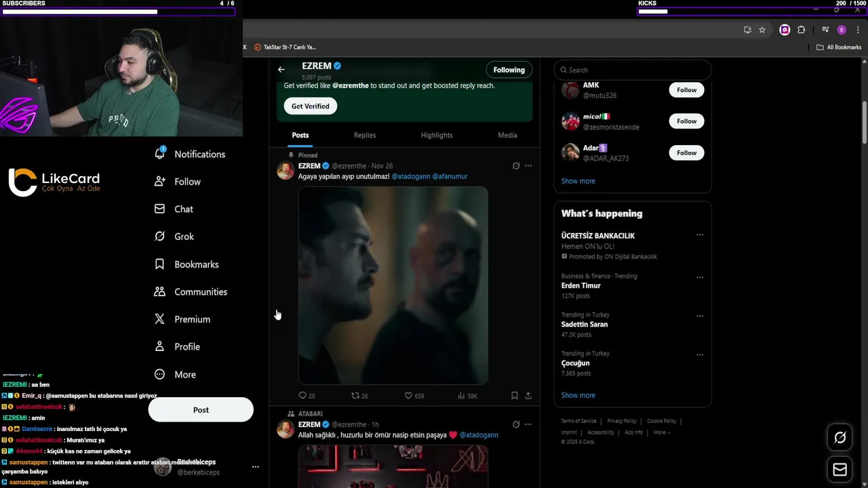Image resolution: width=868 pixels, height=488 pixels.
Task: Select TakStar St-7 bookmark bar item
Action: click(285, 47)
